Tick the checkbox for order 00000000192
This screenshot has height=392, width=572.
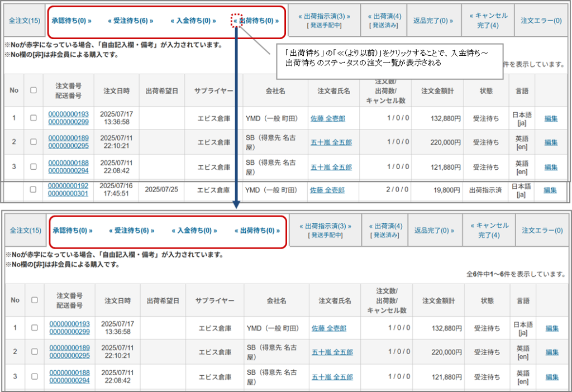[34, 190]
